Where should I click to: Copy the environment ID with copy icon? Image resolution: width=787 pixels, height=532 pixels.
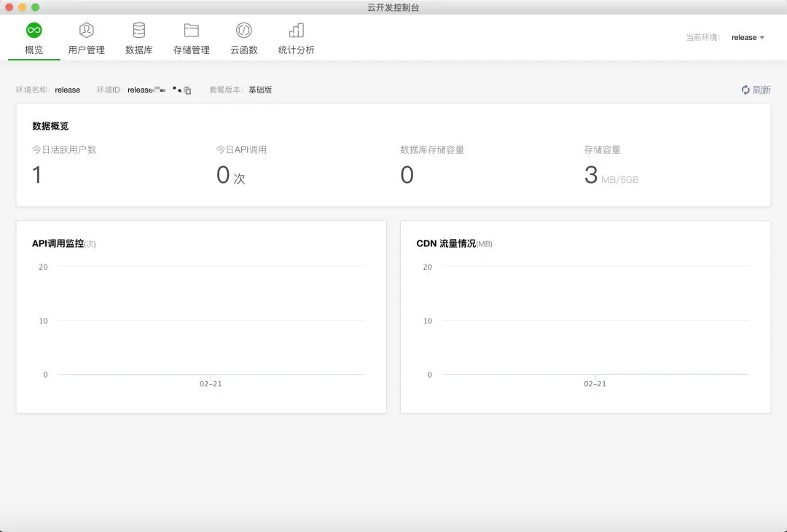[187, 90]
